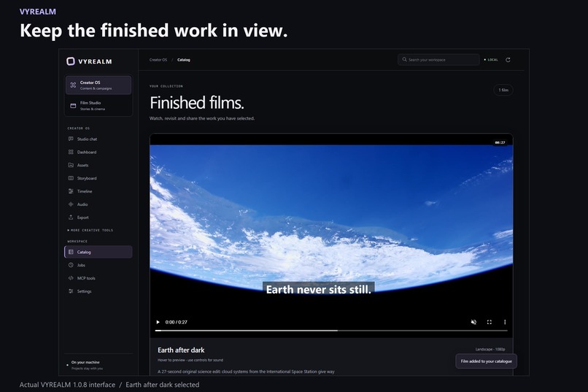Open the Assets section
Screen dimensions: 588x392
98,165
